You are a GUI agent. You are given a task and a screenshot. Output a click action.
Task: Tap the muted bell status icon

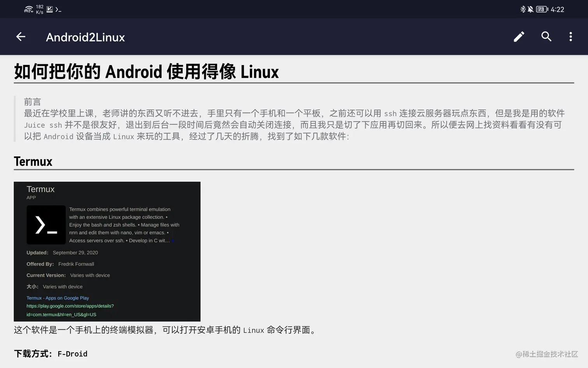[530, 9]
